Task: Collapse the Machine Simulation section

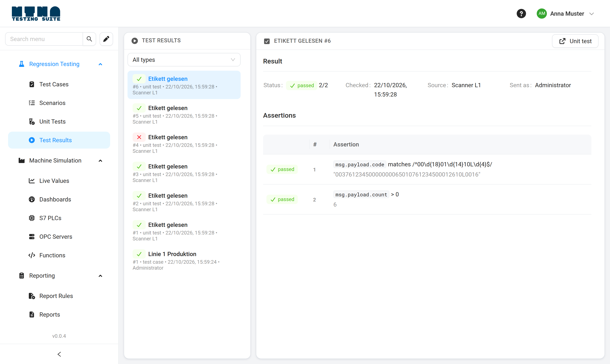Action: point(100,161)
